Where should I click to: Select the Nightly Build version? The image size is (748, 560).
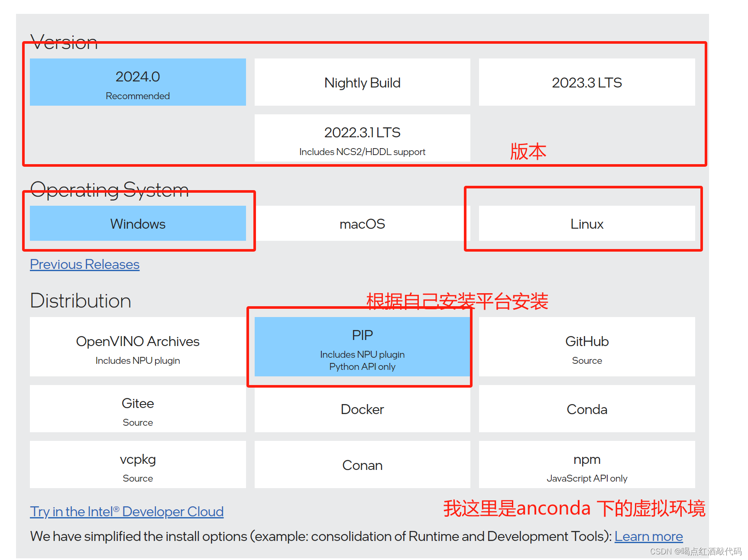pyautogui.click(x=362, y=82)
